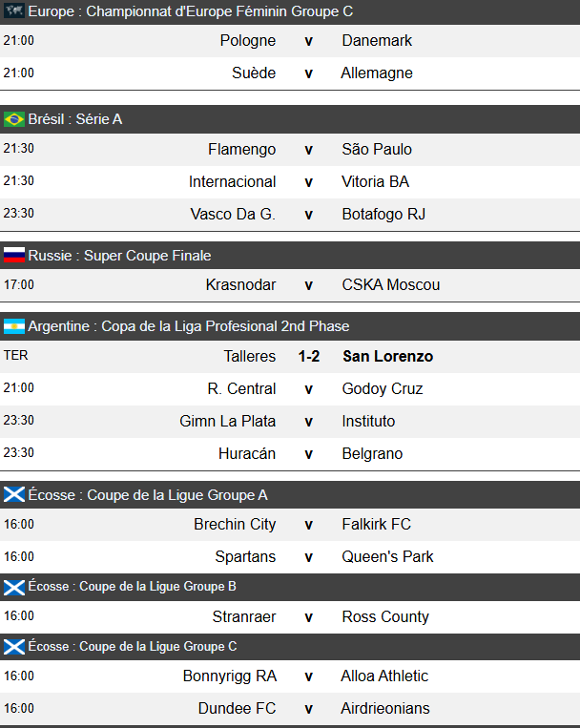Open the Talleres 1-2 San Lorenzo result
This screenshot has width=580, height=728.
[308, 357]
